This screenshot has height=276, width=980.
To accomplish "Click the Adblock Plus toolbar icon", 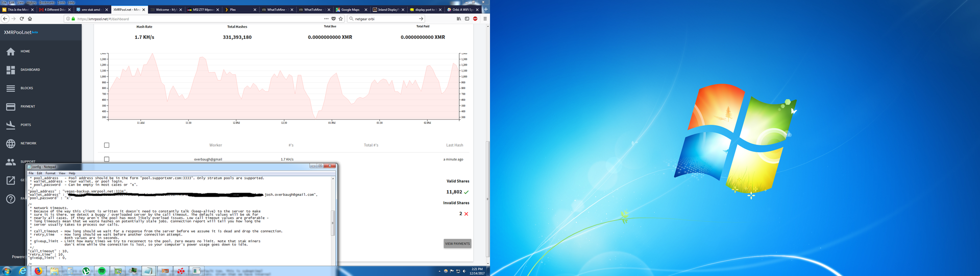I will [x=475, y=18].
